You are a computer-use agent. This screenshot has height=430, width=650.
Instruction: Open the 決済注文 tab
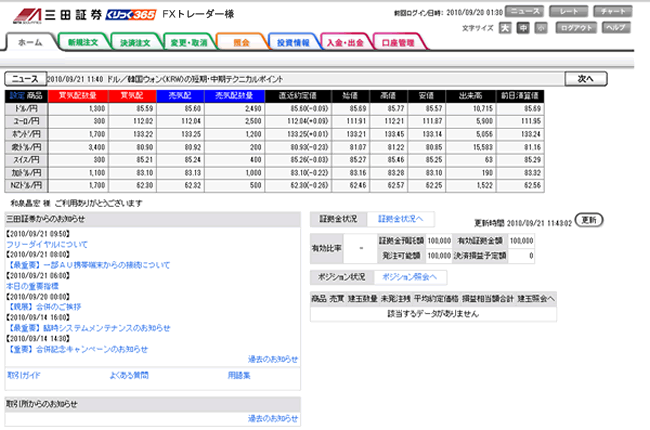[x=135, y=42]
